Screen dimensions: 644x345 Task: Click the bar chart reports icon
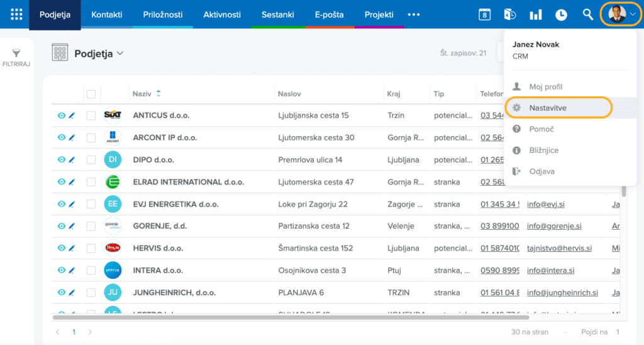pyautogui.click(x=535, y=14)
